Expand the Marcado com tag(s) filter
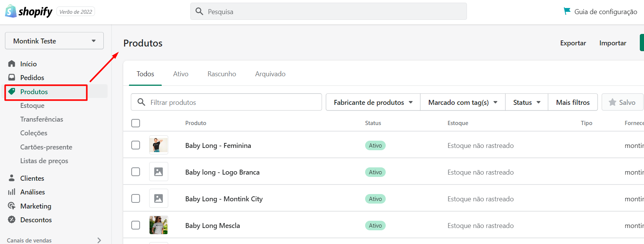The width and height of the screenshot is (644, 244). pyautogui.click(x=463, y=102)
